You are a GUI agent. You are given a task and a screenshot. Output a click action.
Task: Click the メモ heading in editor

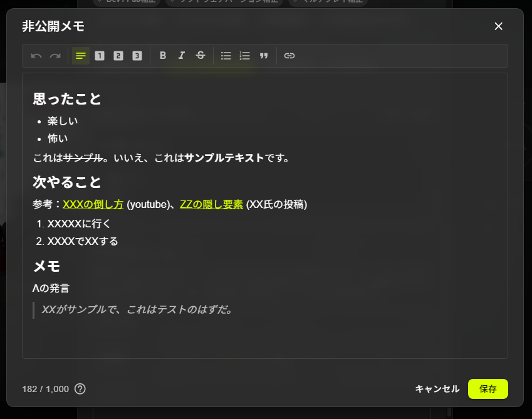46,266
